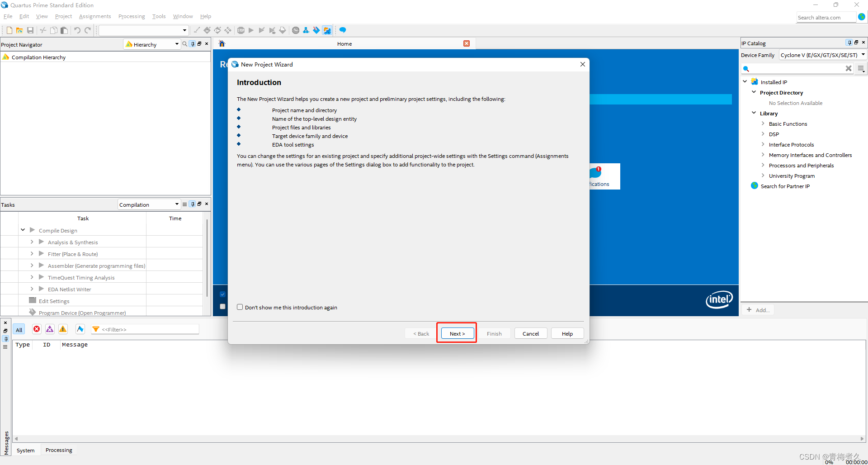The width and height of the screenshot is (868, 465).
Task: Click Cancel in New Project Wizard
Action: coord(531,333)
